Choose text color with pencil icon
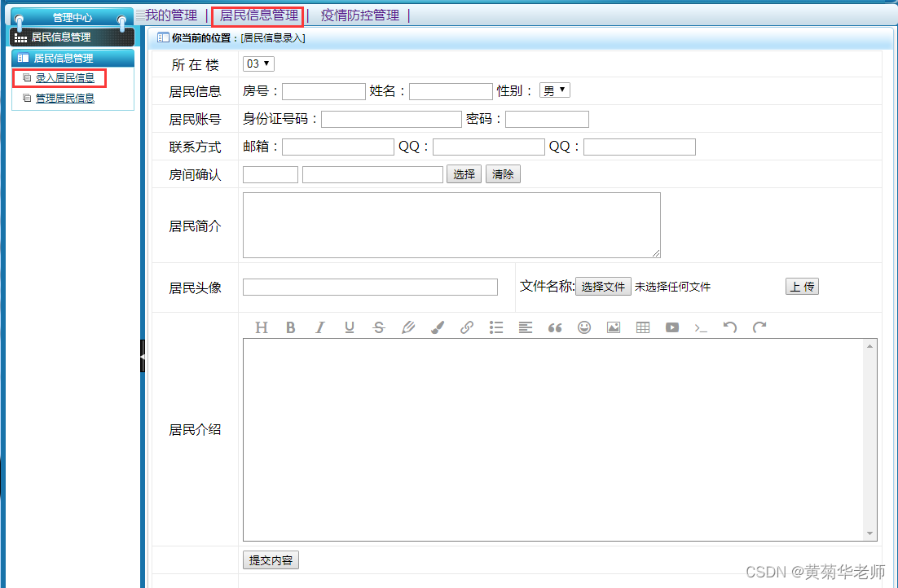Screen dimensions: 898x588 point(408,327)
